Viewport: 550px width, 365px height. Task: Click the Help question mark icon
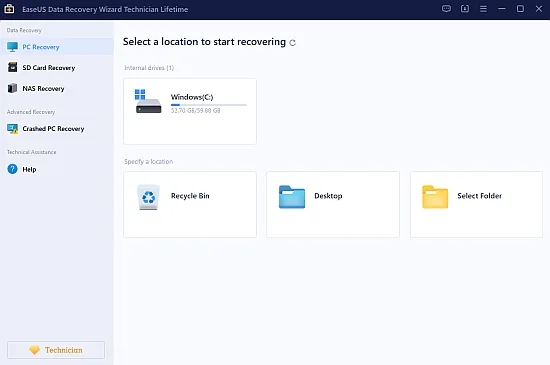12,169
